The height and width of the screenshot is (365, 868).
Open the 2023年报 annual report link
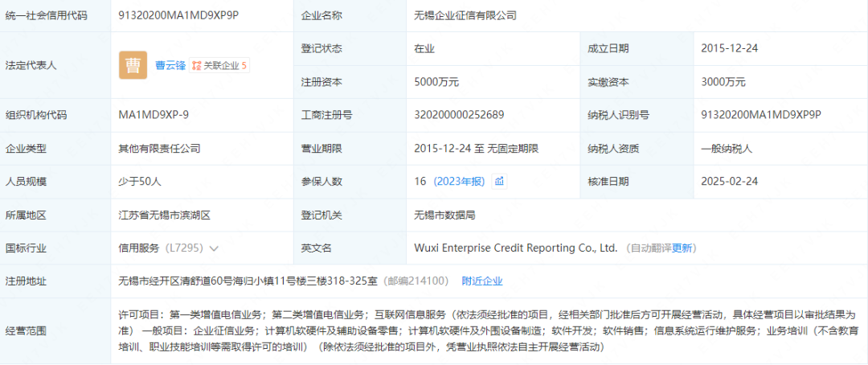459,181
